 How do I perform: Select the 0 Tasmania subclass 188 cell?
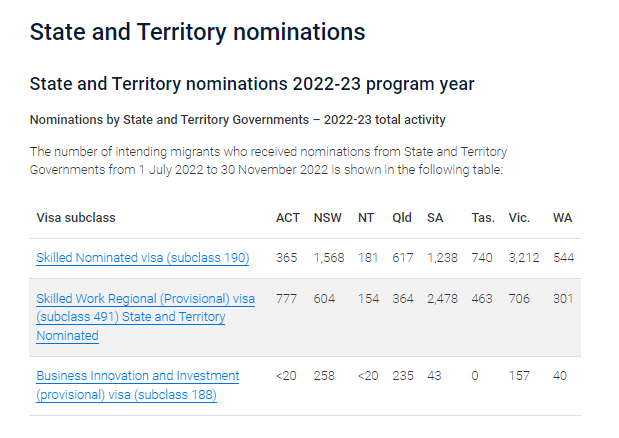[475, 376]
